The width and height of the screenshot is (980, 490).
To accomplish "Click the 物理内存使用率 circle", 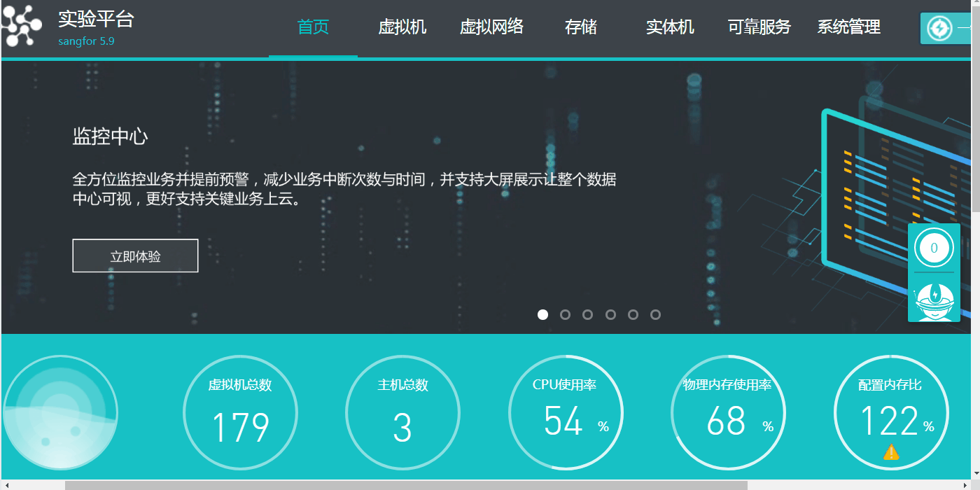I will [x=728, y=413].
